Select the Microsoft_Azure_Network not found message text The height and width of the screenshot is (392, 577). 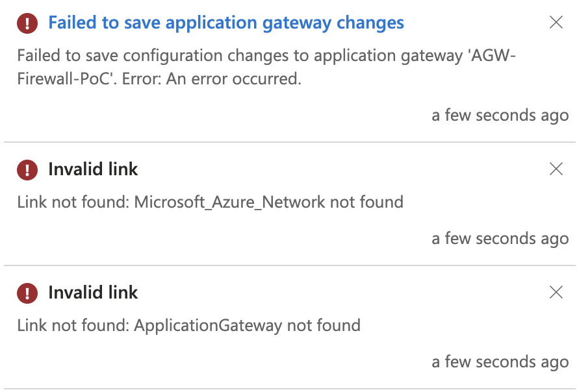tap(209, 202)
